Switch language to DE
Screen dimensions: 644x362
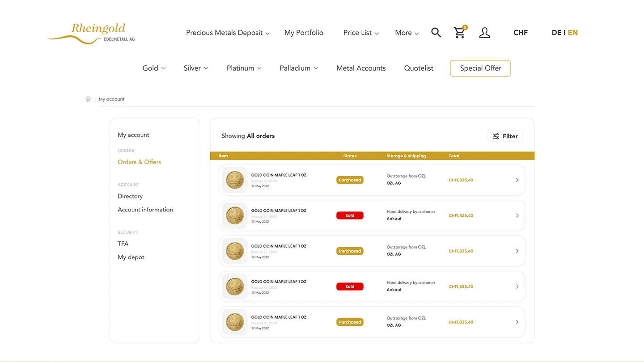coord(556,33)
